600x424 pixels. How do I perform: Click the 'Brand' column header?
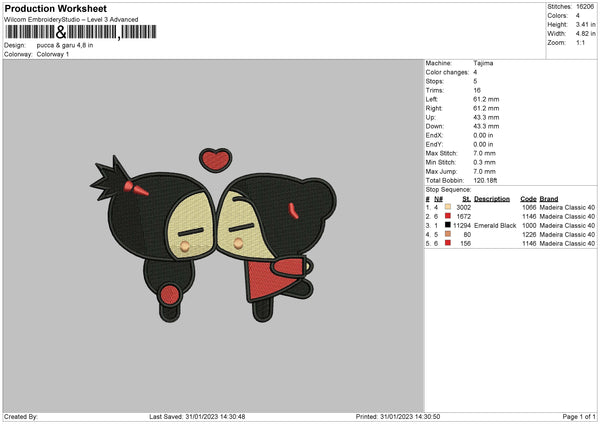[x=549, y=199]
